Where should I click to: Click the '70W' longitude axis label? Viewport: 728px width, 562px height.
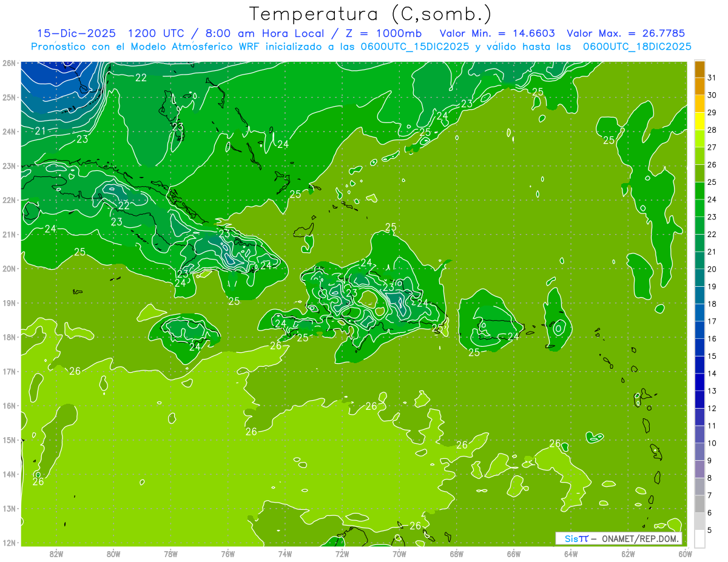click(399, 554)
